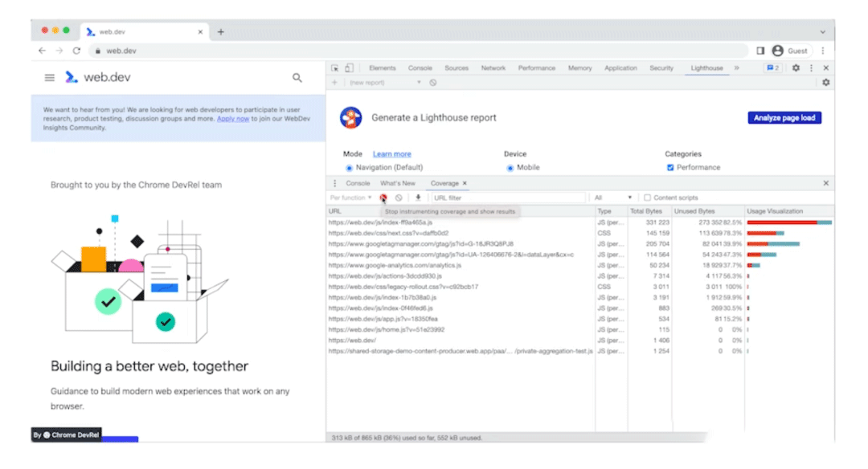The height and width of the screenshot is (469, 868).
Task: Click the inspect element picker icon
Action: 335,68
